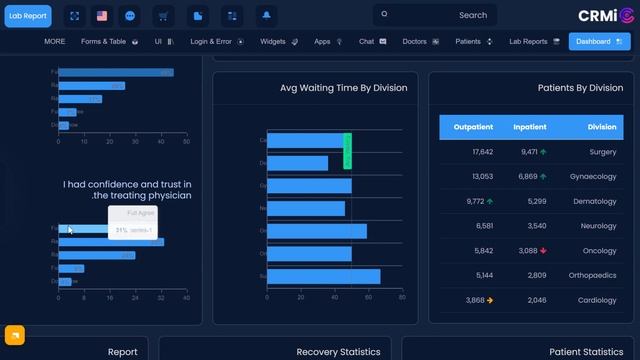
Task: Click the outpatient value 17,642
Action: coord(482,152)
